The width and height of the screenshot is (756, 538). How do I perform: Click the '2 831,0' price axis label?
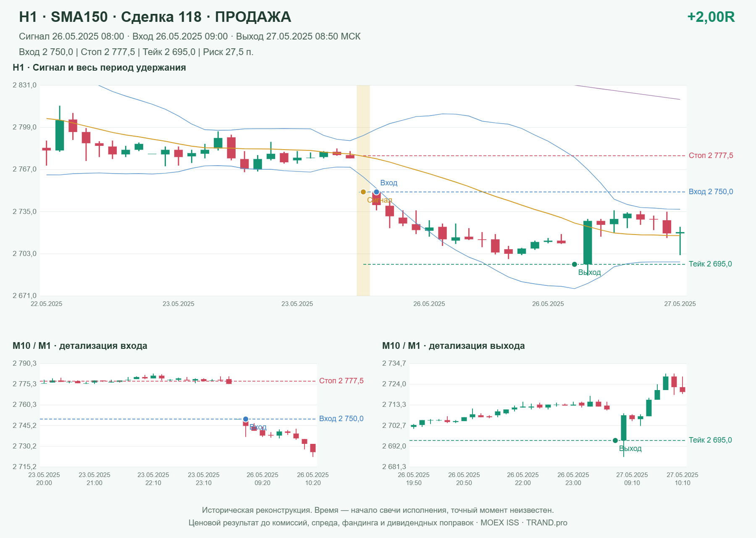24,85
